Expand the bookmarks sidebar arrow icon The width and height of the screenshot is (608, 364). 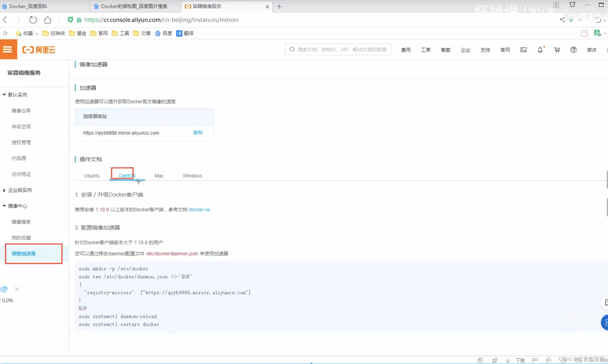[x=5, y=33]
